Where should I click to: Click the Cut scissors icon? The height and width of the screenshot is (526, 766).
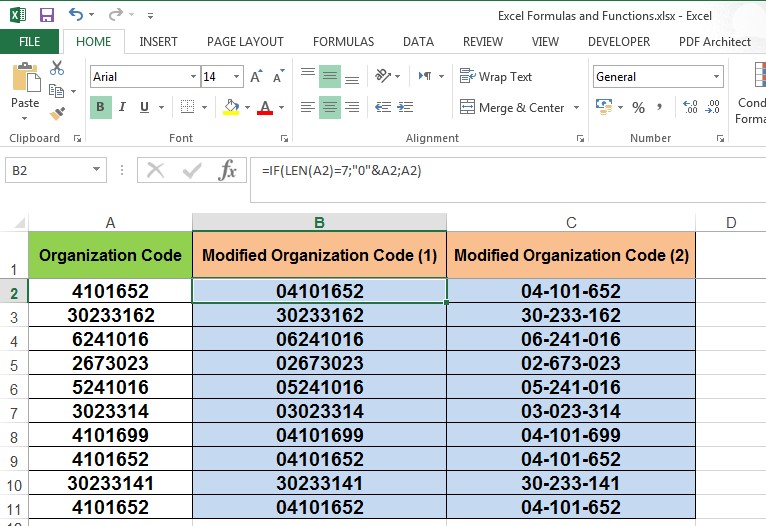coord(57,68)
